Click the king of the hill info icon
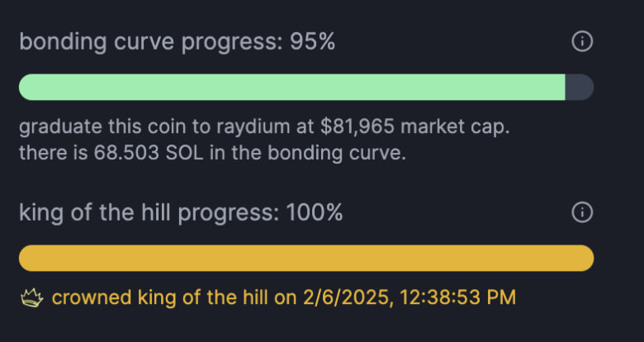Image resolution: width=644 pixels, height=342 pixels. click(582, 212)
